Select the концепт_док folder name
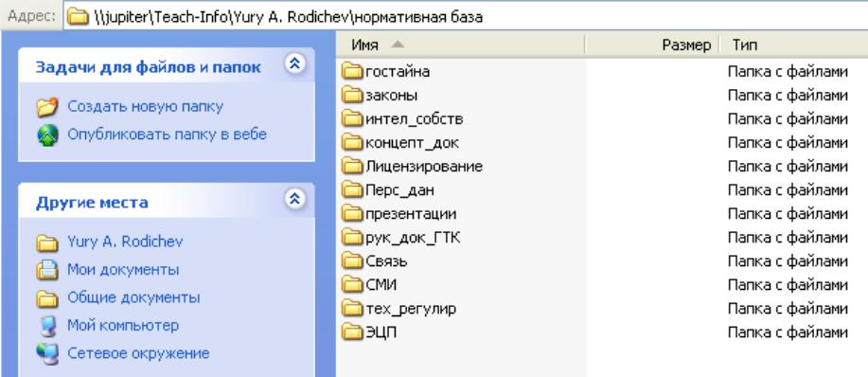868x377 pixels. (x=412, y=143)
